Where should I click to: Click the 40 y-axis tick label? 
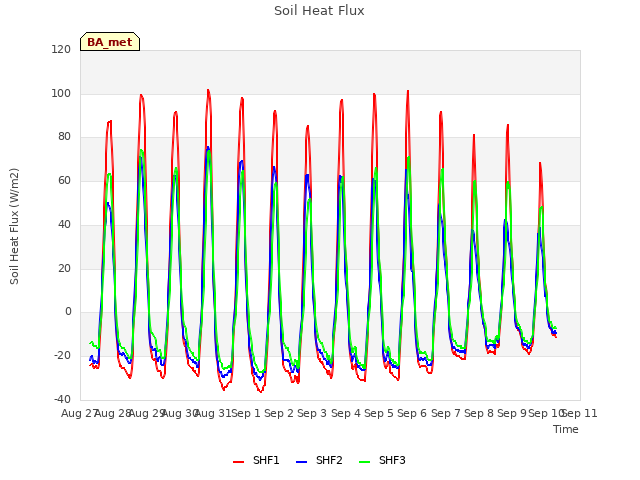[x=64, y=224]
